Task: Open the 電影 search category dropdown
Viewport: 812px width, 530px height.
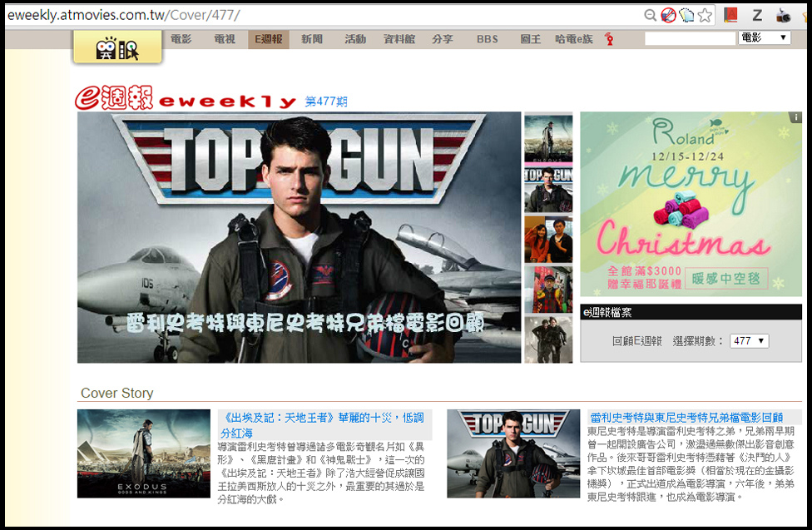Action: pos(765,37)
